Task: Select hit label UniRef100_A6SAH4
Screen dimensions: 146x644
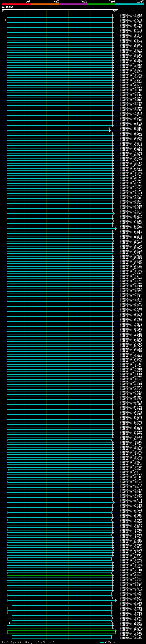Action: coord(131,286)
